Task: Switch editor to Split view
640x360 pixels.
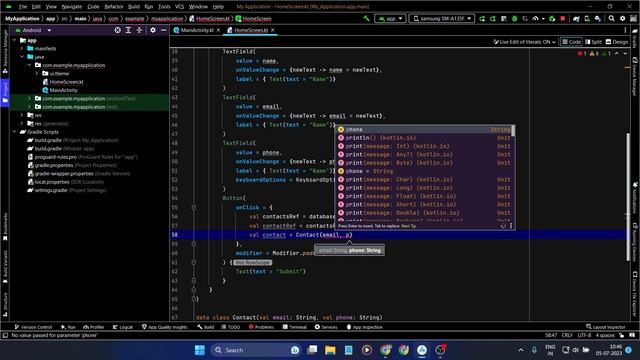Action: pos(593,42)
